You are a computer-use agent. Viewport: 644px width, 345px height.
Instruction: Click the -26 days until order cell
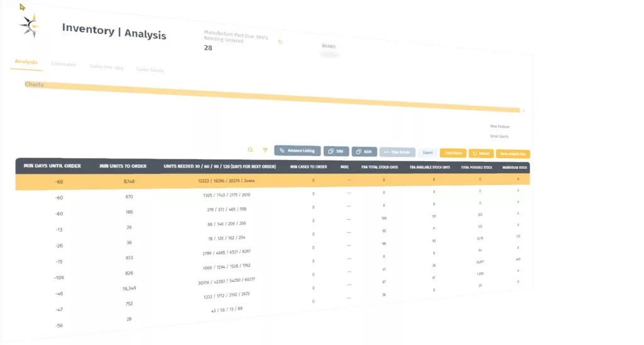click(59, 246)
